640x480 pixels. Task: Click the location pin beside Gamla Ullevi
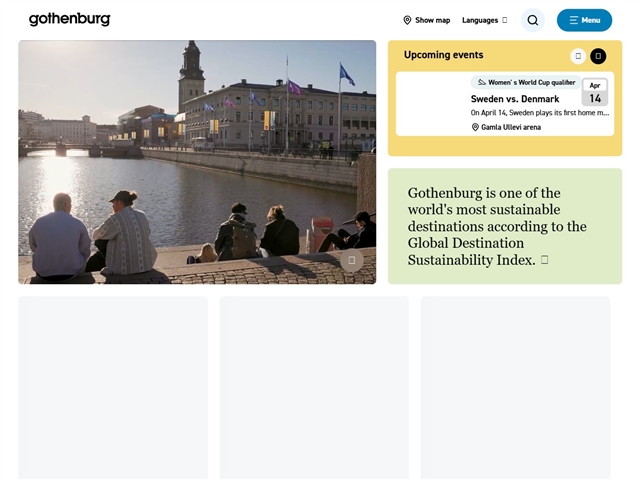point(475,127)
